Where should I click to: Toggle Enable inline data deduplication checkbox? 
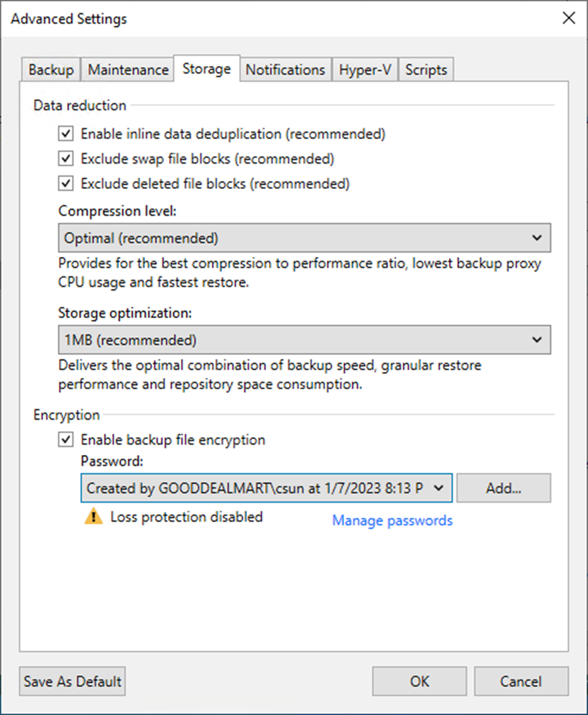(66, 134)
